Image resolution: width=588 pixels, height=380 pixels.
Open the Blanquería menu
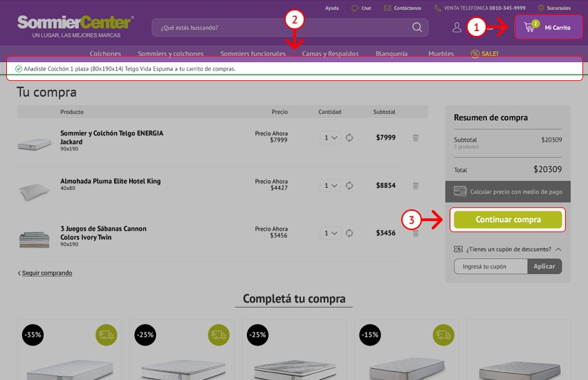(x=392, y=53)
